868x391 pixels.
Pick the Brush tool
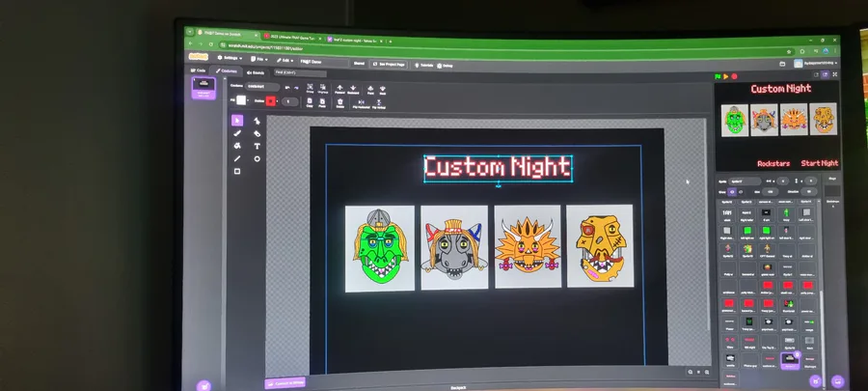pyautogui.click(x=237, y=133)
